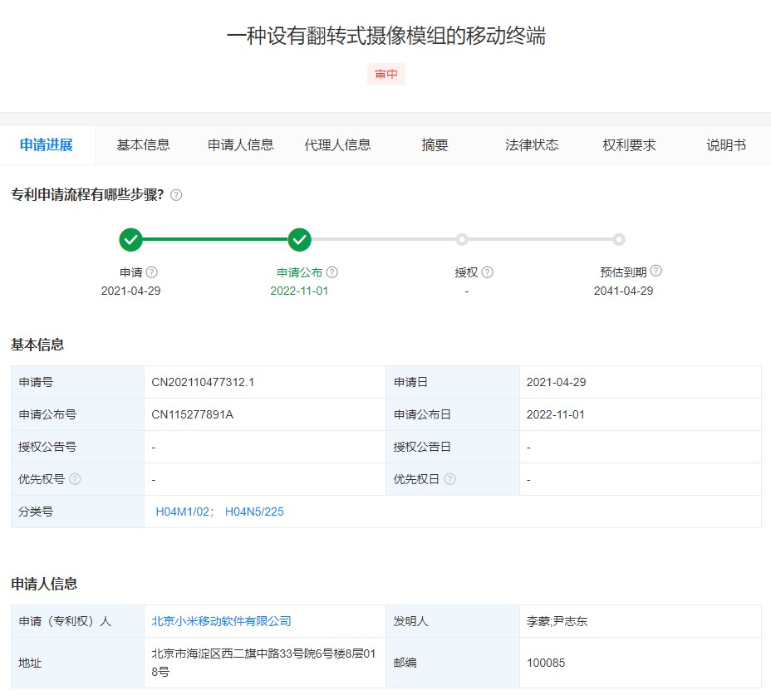This screenshot has width=771, height=700.
Task: Click the 审中 status badge
Action: [386, 74]
